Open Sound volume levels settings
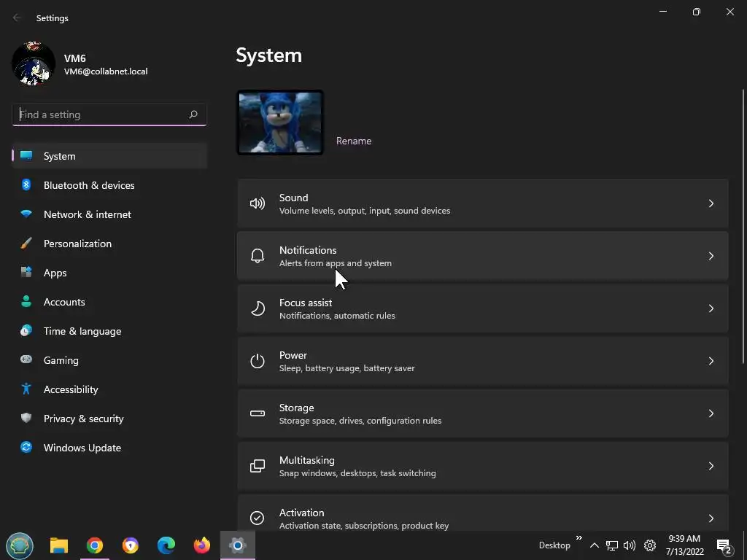Image resolution: width=747 pixels, height=560 pixels. [483, 204]
